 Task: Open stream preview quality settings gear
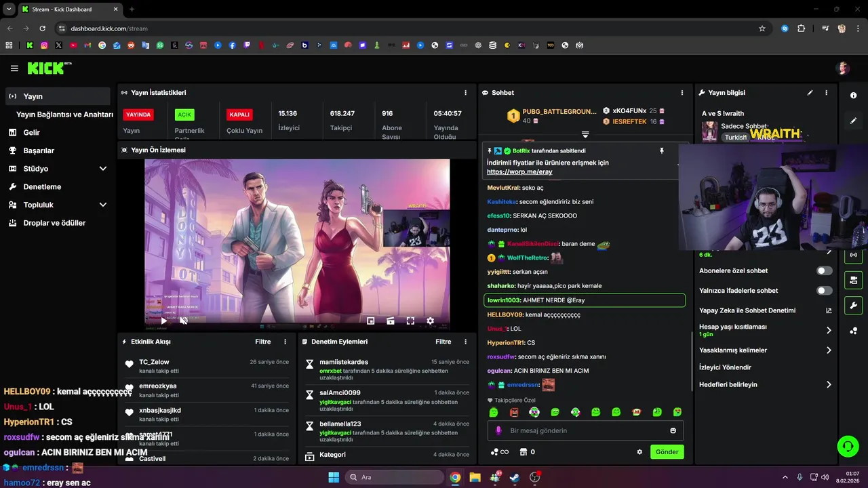point(430,321)
